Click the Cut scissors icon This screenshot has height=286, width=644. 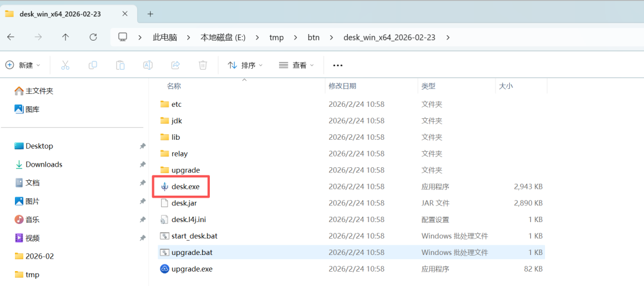click(66, 65)
